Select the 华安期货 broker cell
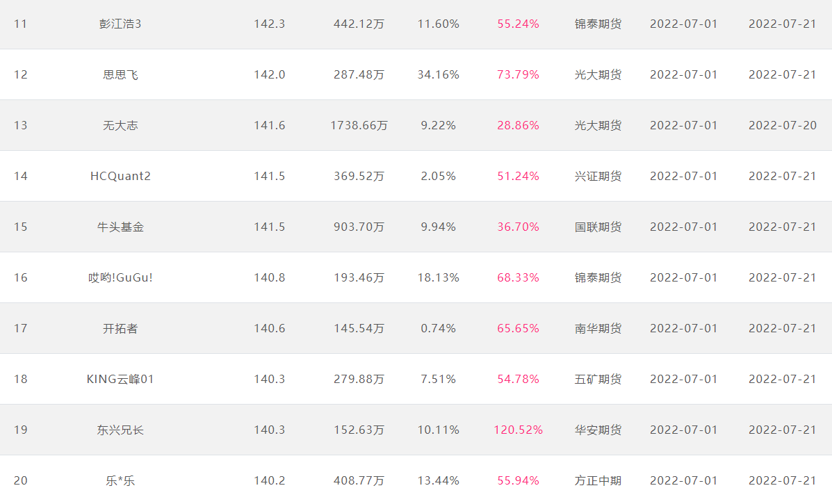Image resolution: width=832 pixels, height=504 pixels. click(598, 430)
